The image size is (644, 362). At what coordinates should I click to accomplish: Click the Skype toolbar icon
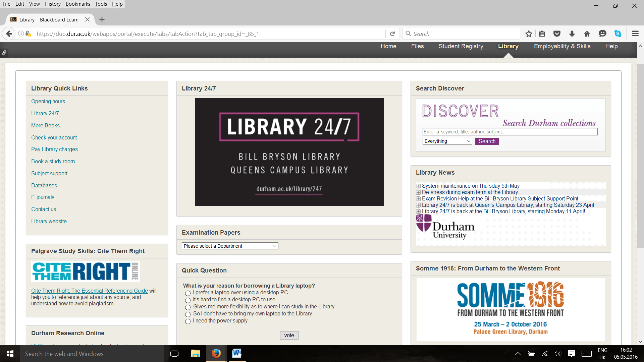pyautogui.click(x=618, y=34)
